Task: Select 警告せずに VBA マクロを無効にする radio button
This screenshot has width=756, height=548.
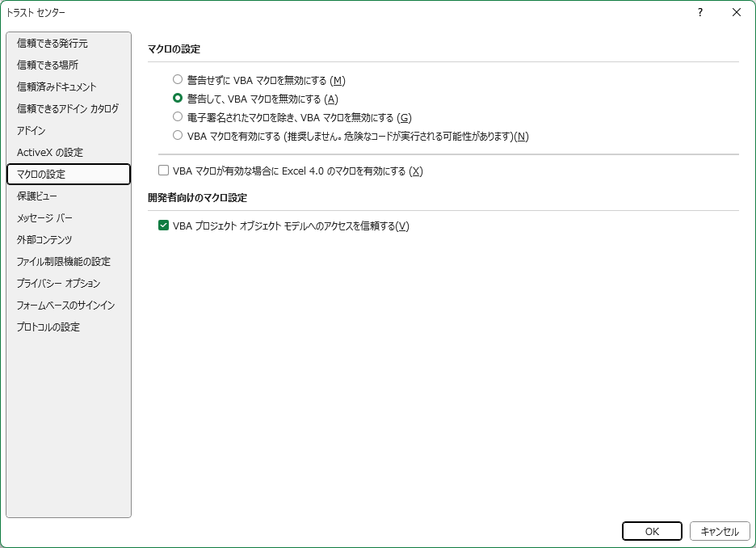Action: 178,80
